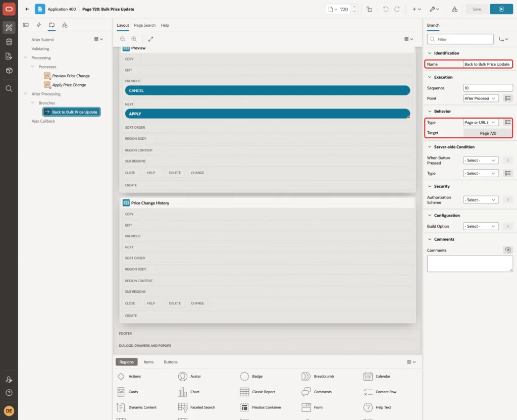Collapse the Processing tree node

click(x=26, y=58)
